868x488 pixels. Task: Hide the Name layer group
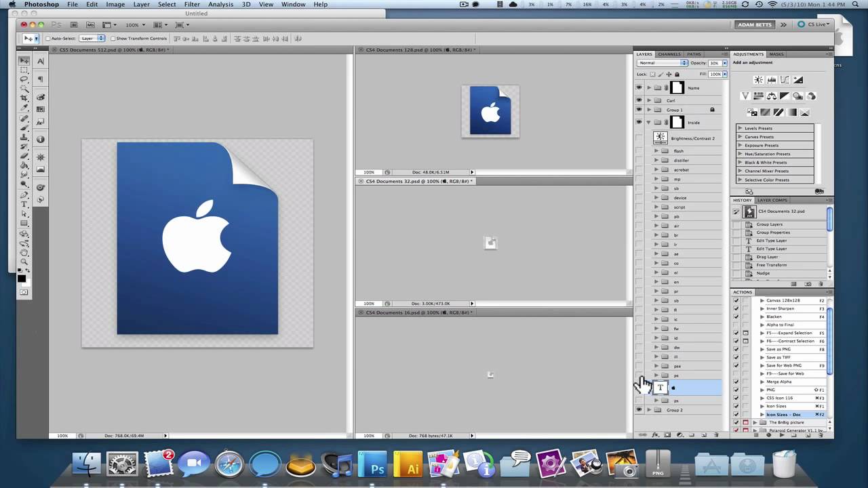point(639,87)
